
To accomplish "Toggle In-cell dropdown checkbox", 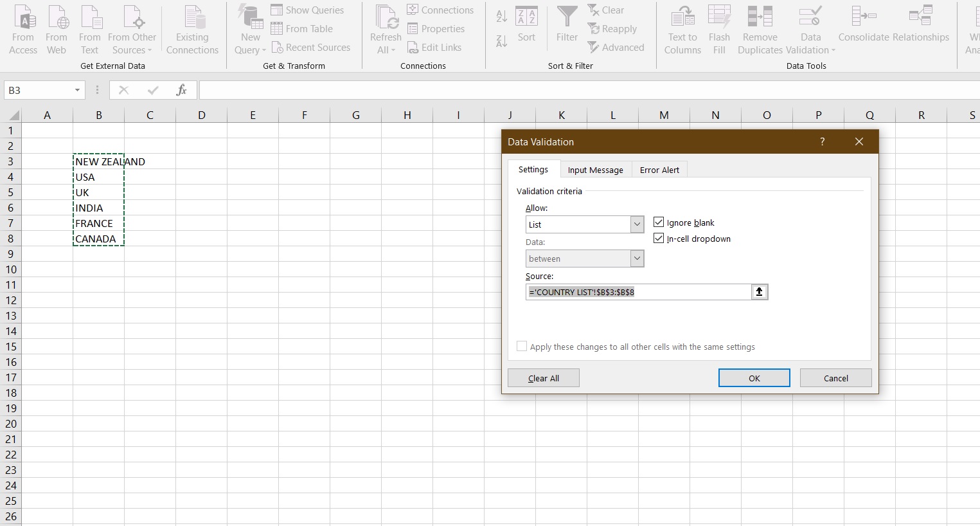I will tap(659, 239).
